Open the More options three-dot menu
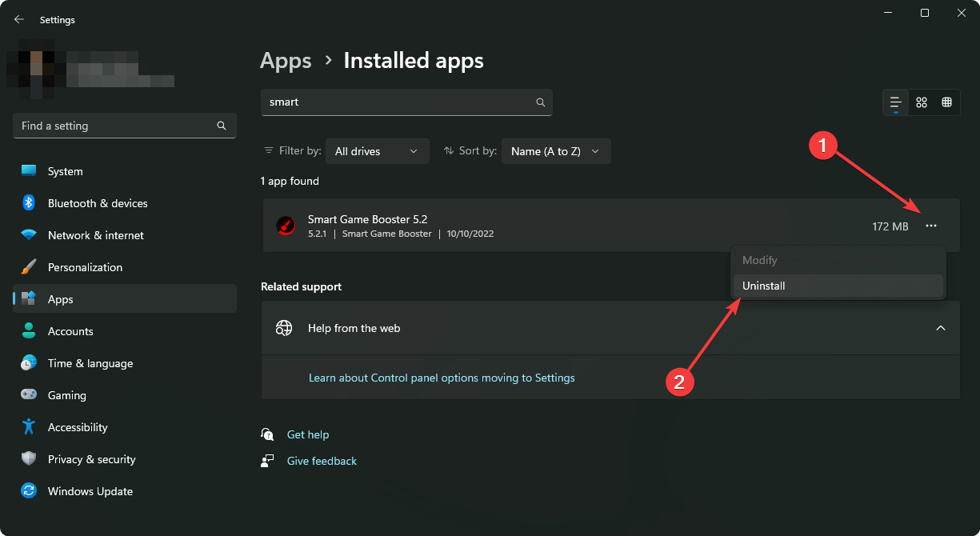This screenshot has height=536, width=980. [x=930, y=226]
